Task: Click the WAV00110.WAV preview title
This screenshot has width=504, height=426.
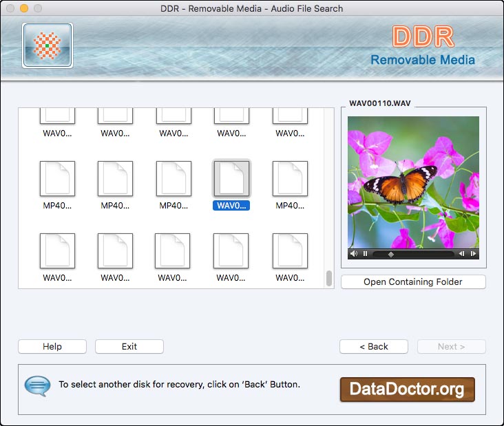Action: click(380, 103)
